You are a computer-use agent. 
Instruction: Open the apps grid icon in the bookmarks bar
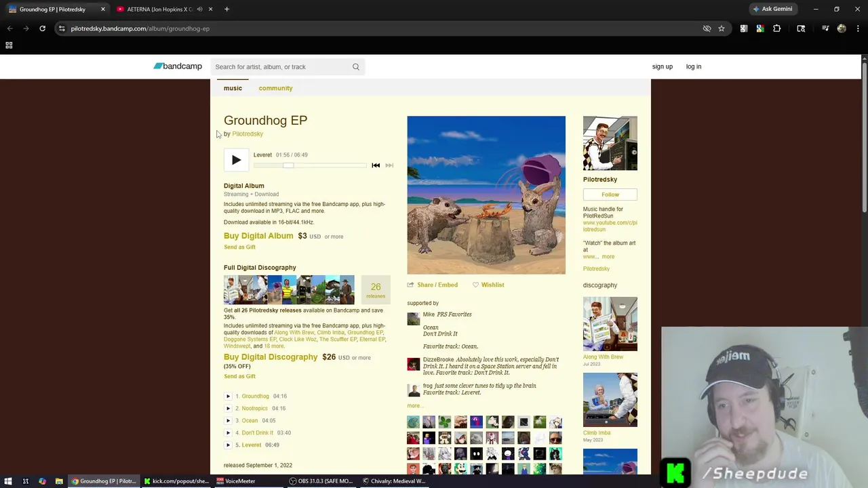tap(9, 45)
